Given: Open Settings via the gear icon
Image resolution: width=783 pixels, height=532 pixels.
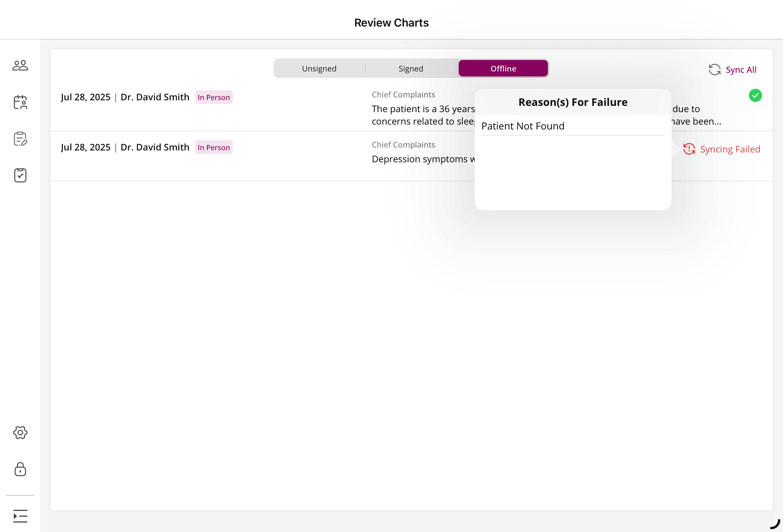Looking at the screenshot, I should (20, 433).
